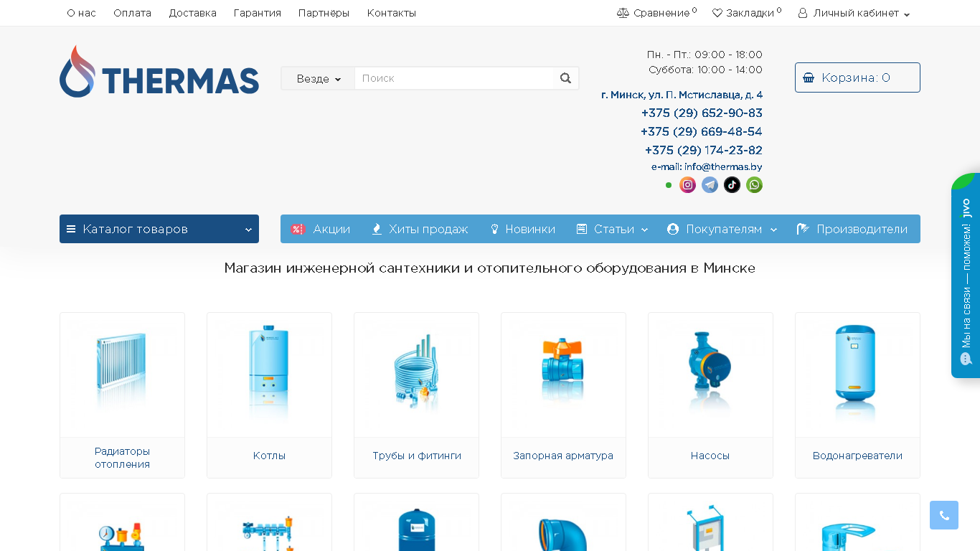Click the lightbulb icon for Новинки
Screen dimensions: 980x551
point(494,229)
